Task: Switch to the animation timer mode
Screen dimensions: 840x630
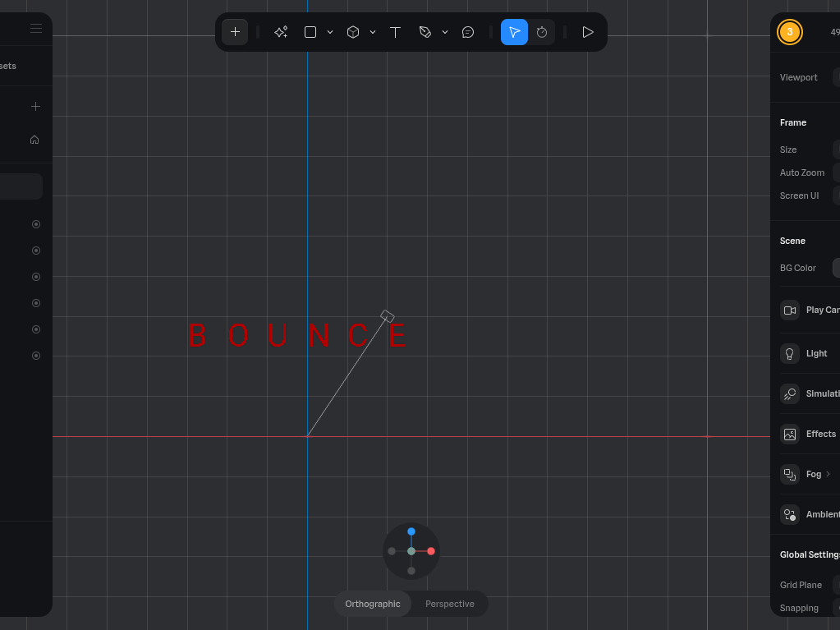Action: [542, 32]
